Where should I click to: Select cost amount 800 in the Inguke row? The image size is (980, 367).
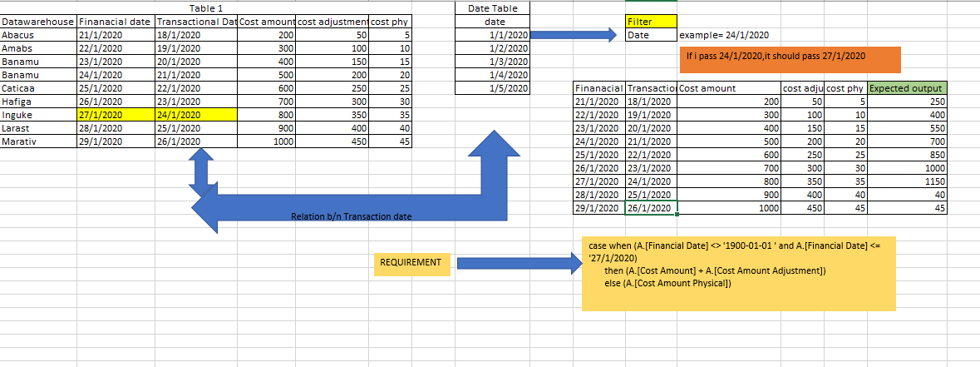coord(267,115)
